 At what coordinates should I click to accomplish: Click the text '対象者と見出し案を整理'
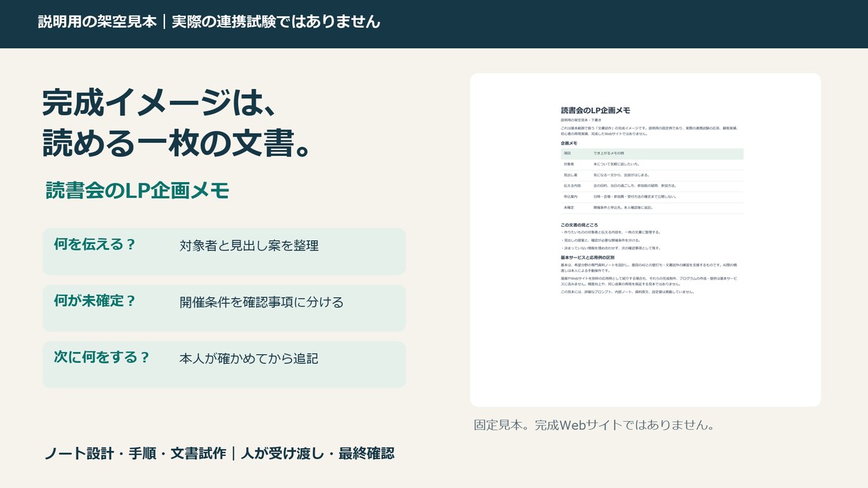(x=249, y=245)
